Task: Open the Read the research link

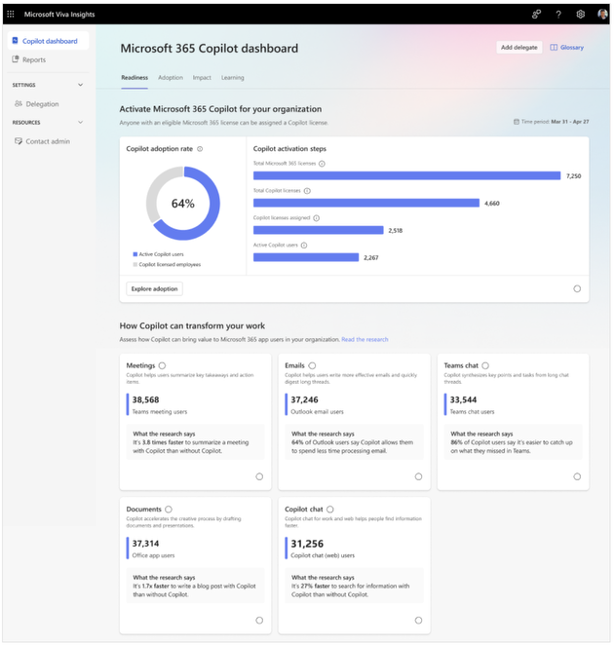Action: [365, 340]
